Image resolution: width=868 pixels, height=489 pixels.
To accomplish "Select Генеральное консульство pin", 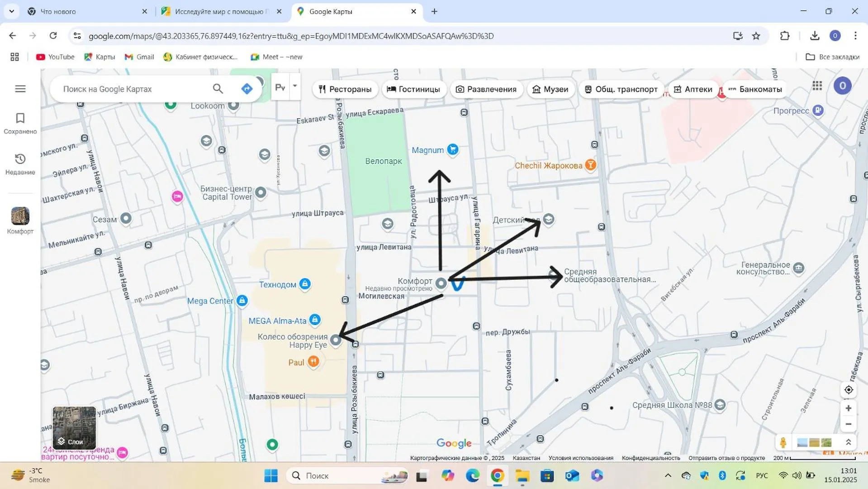I will (799, 268).
